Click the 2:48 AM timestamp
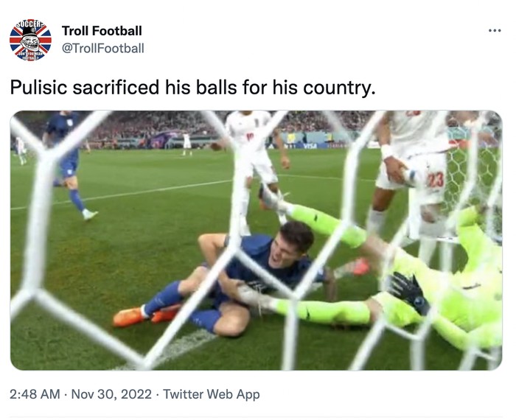This screenshot has height=420, width=516. 35,394
